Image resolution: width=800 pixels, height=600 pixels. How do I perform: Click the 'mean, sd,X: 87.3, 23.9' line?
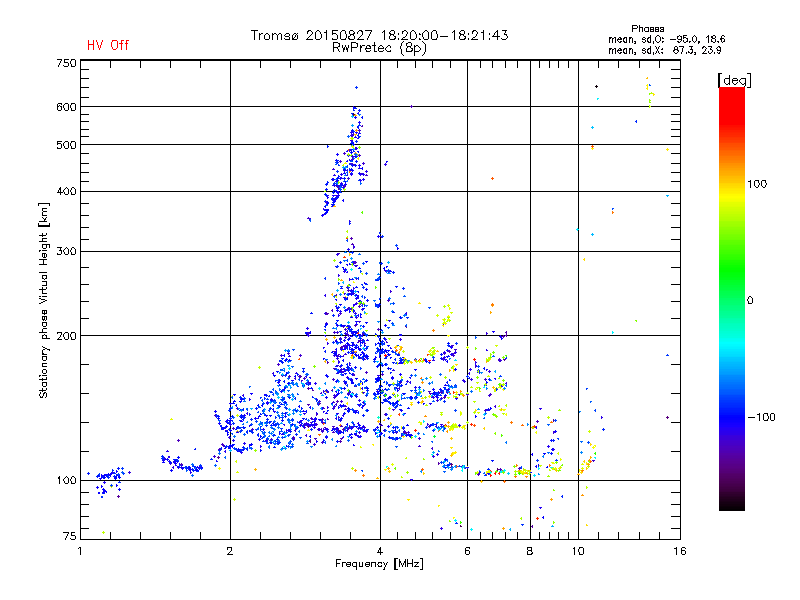point(664,50)
